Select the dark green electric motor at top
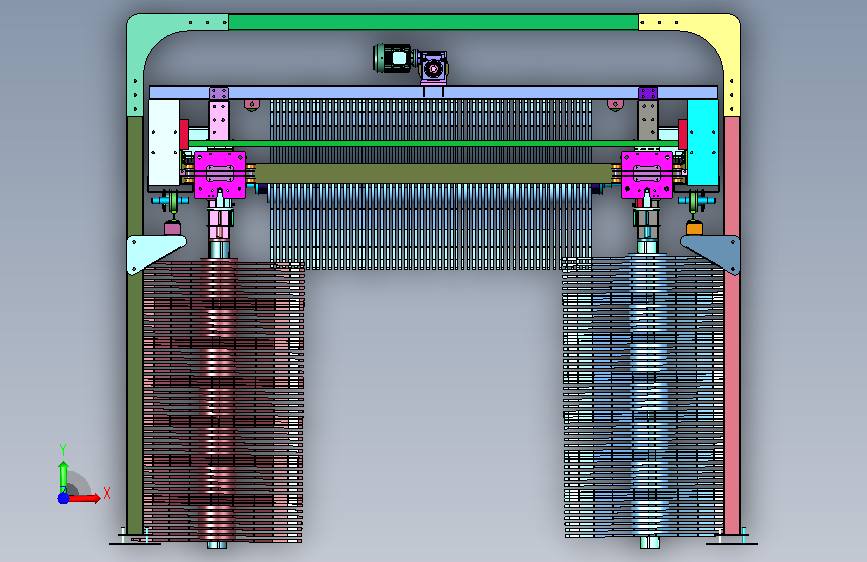This screenshot has height=562, width=867. (394, 58)
